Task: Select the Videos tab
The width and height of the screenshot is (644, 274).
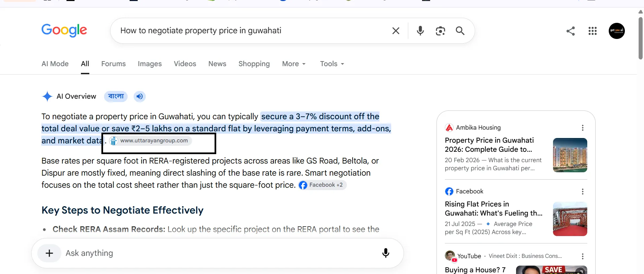Action: point(185,64)
